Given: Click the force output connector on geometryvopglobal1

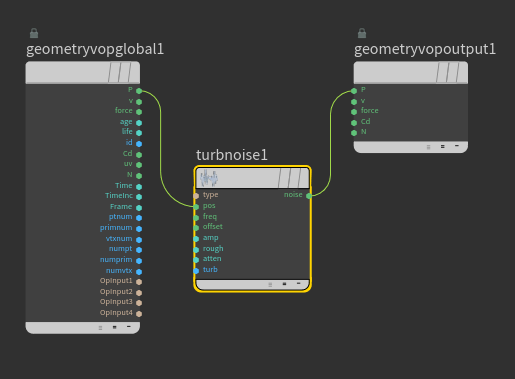Looking at the screenshot, I should tap(139, 112).
